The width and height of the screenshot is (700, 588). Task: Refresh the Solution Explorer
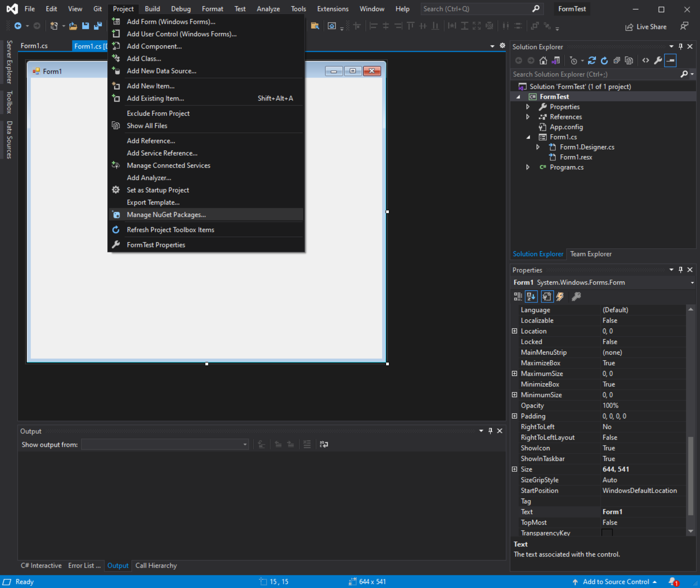604,60
